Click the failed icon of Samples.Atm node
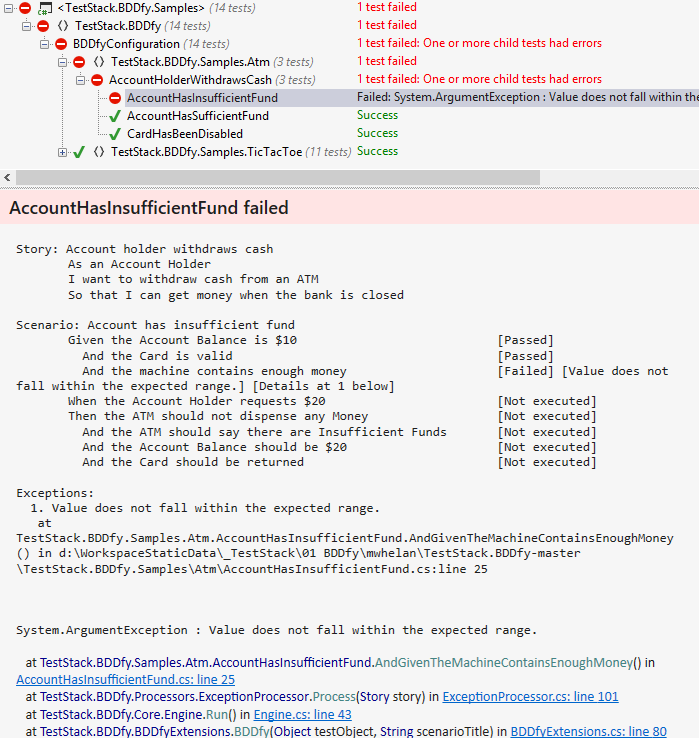The image size is (699, 738). pyautogui.click(x=79, y=62)
